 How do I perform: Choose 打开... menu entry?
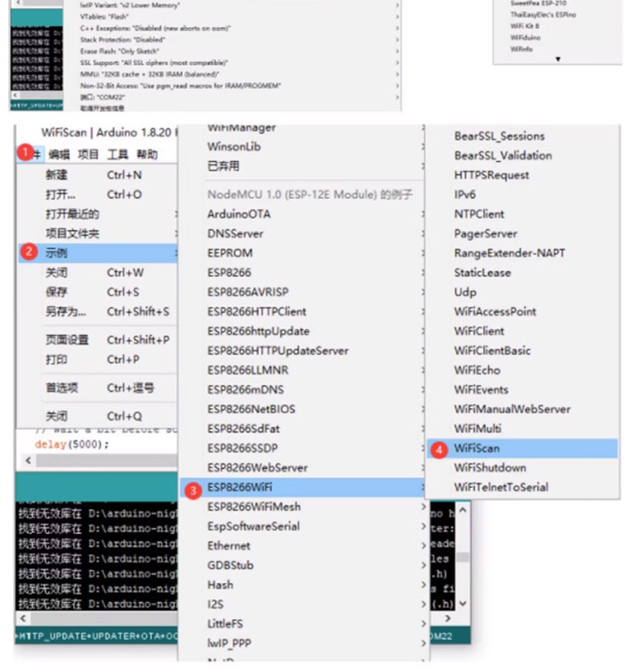(98, 194)
